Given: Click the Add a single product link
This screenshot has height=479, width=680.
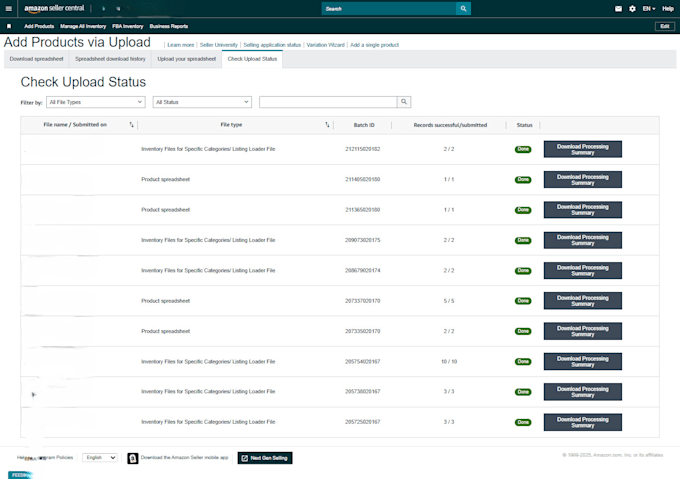Looking at the screenshot, I should coord(374,45).
